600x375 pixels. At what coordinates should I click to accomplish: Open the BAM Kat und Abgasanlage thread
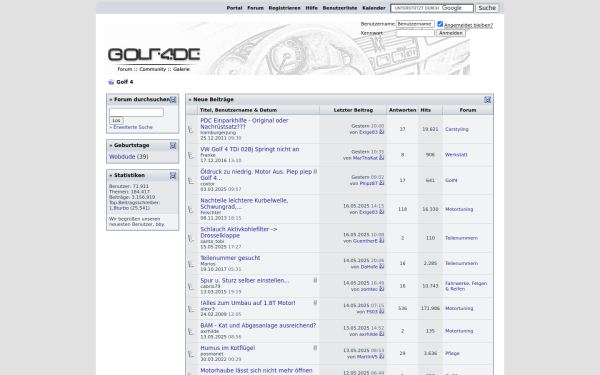click(258, 325)
